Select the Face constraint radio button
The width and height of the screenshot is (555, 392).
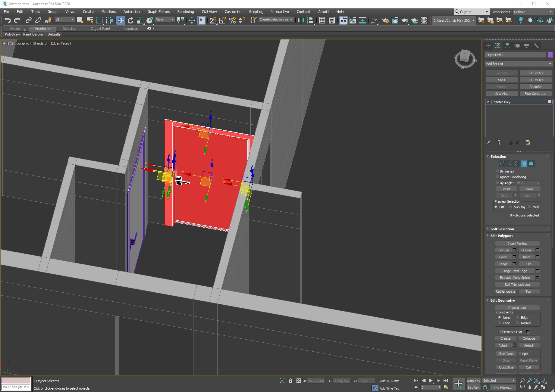(x=500, y=323)
